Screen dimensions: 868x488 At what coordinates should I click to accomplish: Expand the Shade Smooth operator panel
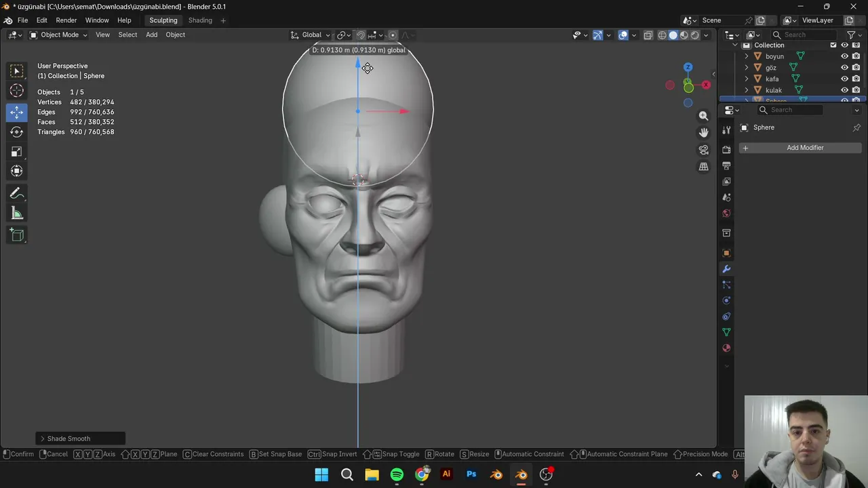pyautogui.click(x=81, y=439)
